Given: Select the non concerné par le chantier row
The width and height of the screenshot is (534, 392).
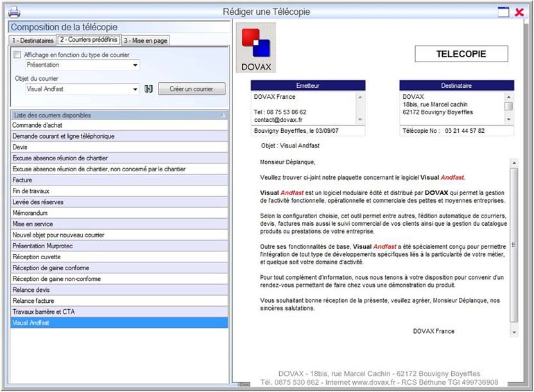Looking at the screenshot, I should 119,169.
